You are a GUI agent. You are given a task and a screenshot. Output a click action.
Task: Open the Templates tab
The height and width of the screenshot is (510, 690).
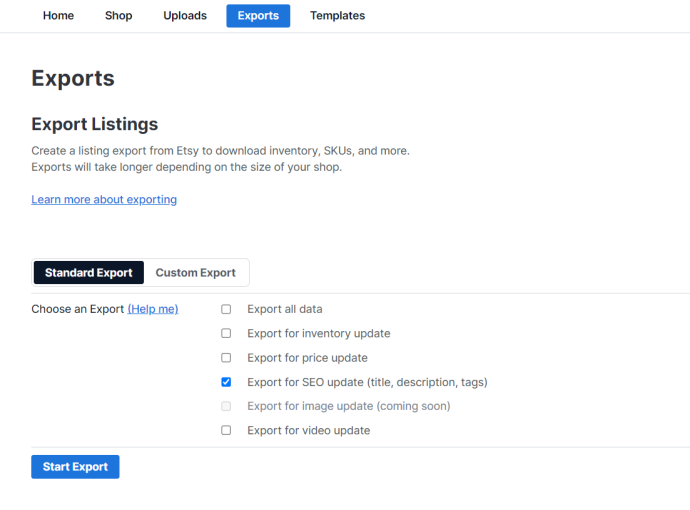[337, 16]
